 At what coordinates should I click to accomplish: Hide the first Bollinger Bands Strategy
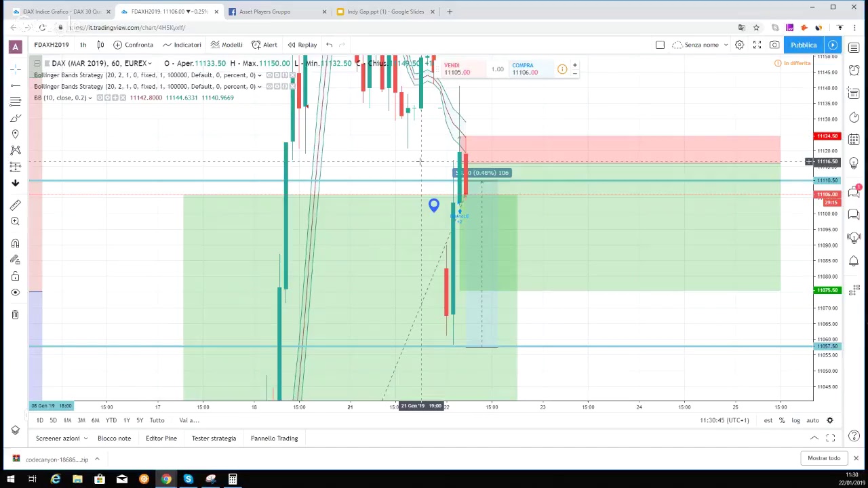coord(269,75)
